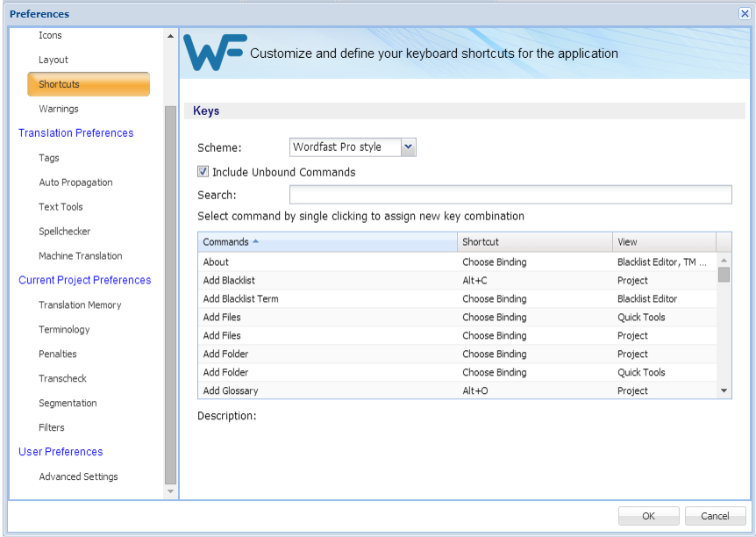Toggle Include Unbound Commands checkbox
This screenshot has height=537, width=756.
tap(203, 171)
